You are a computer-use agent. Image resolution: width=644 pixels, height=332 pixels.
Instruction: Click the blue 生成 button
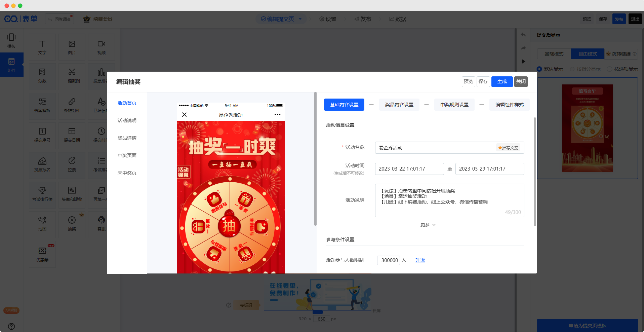(x=502, y=81)
